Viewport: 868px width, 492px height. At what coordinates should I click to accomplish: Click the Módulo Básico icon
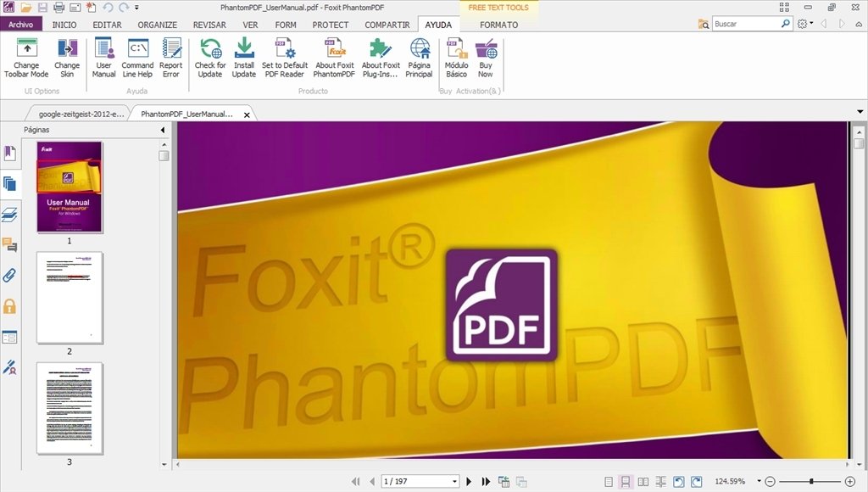point(457,48)
